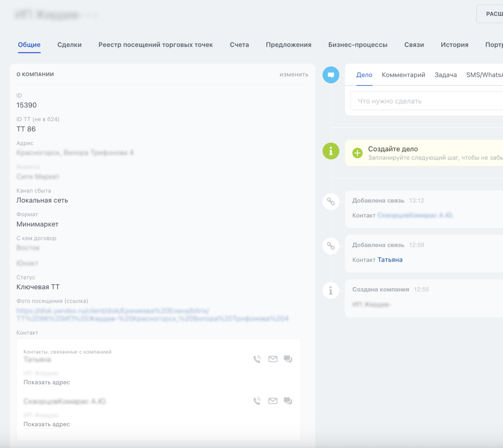Click email icon for СкворцовКомарас contact
The height and width of the screenshot is (448, 503).
pyautogui.click(x=273, y=401)
